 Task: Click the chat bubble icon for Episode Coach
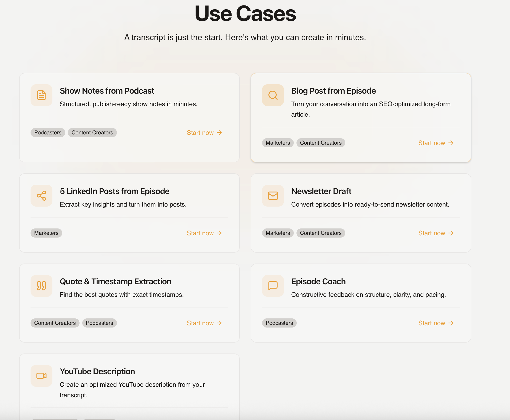coord(273,286)
